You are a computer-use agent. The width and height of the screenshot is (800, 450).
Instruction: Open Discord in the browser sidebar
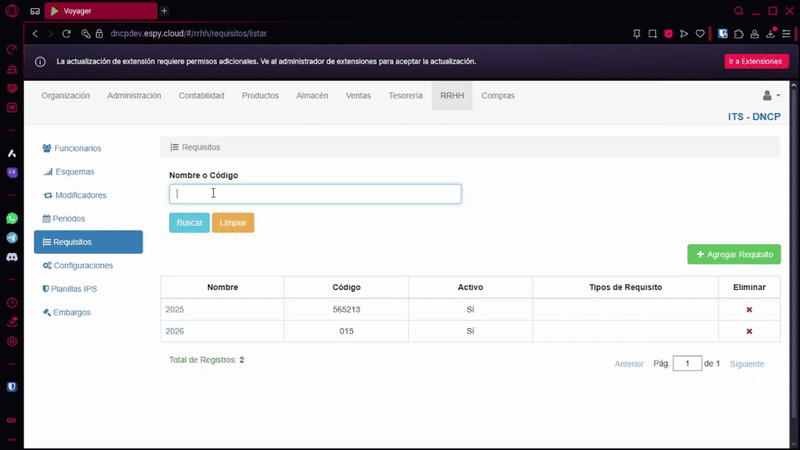click(12, 257)
